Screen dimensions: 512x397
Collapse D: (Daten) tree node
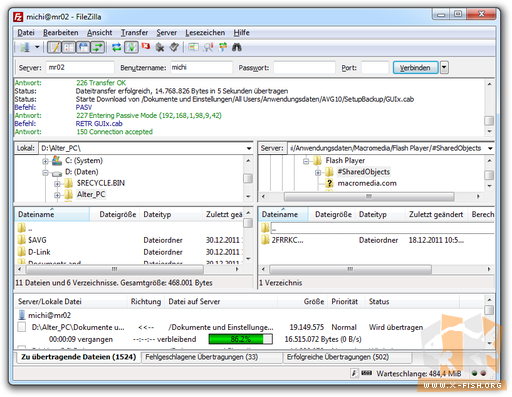pyautogui.click(x=45, y=173)
